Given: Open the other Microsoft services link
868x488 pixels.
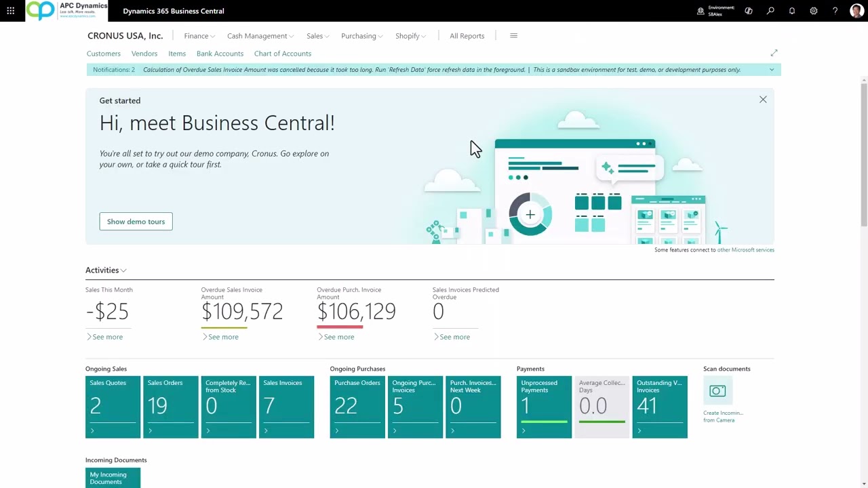Looking at the screenshot, I should click(x=745, y=250).
